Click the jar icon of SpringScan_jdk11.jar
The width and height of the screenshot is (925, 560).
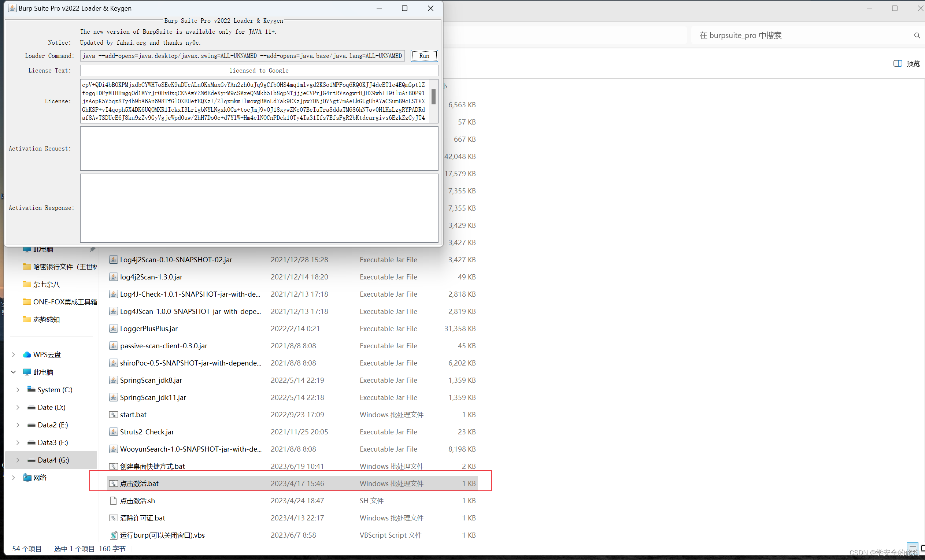[x=113, y=397]
